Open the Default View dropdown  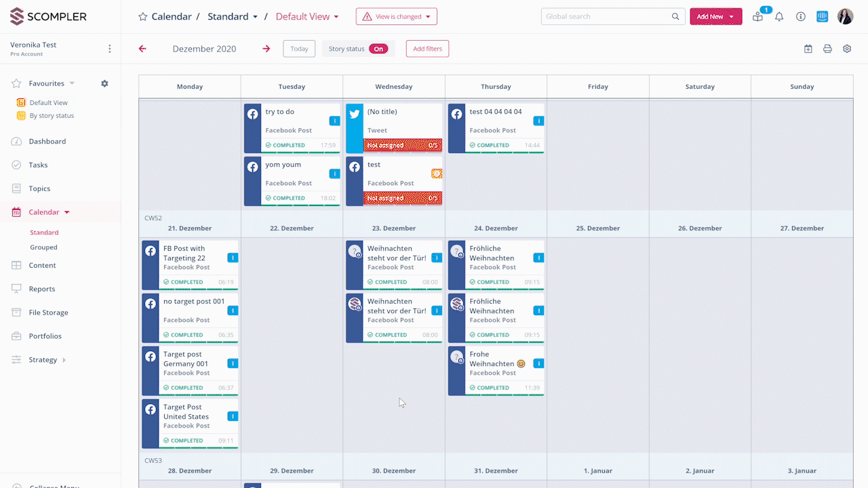click(307, 17)
